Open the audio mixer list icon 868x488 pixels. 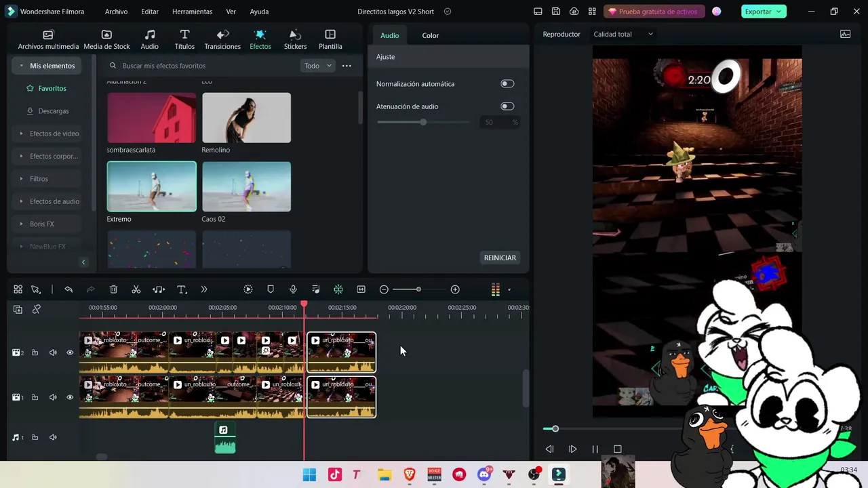316,289
